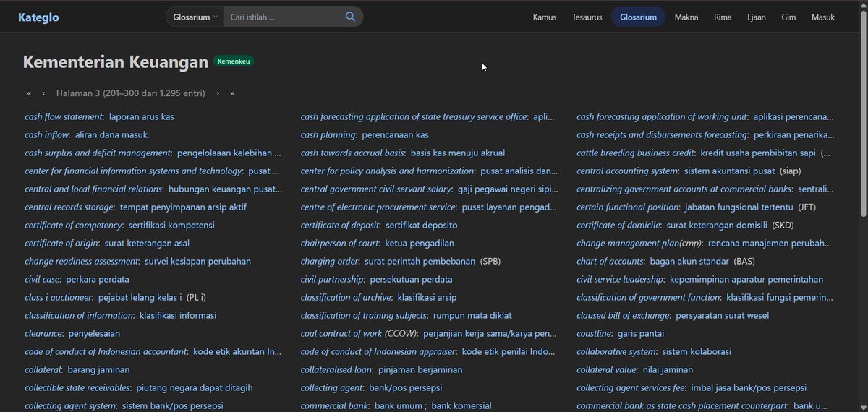Open 'classification of archive' term
This screenshot has width=868, height=412.
(x=346, y=297)
